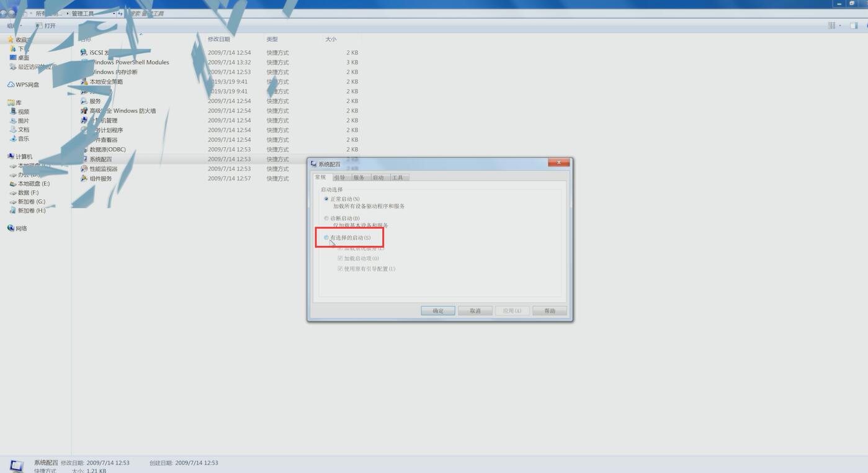This screenshot has height=473, width=868.
Task: Click the 取消 button
Action: coord(475,310)
